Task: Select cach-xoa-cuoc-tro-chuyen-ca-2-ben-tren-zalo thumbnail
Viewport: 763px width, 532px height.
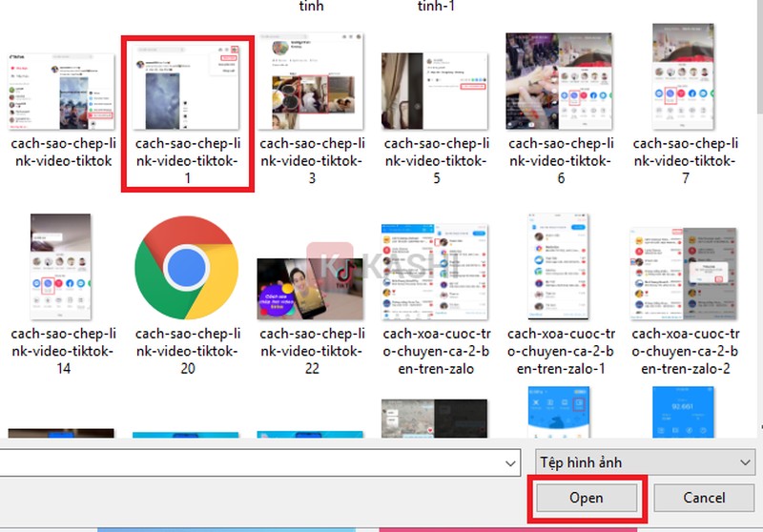Action: [435, 272]
